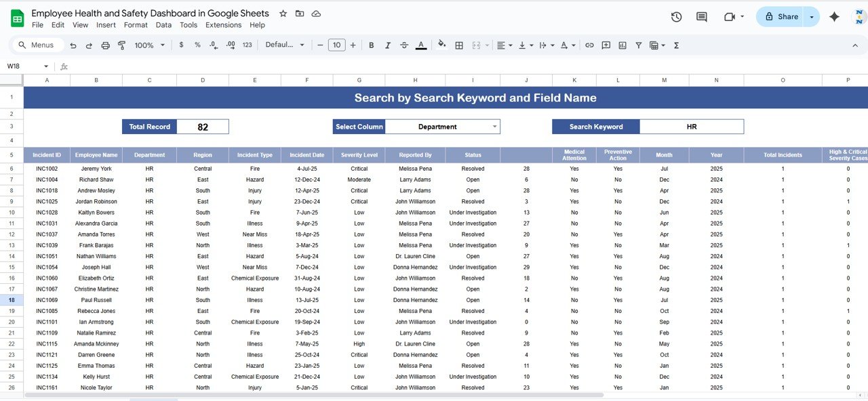The height and width of the screenshot is (401, 868).
Task: Open the Extensions menu
Action: tap(223, 25)
